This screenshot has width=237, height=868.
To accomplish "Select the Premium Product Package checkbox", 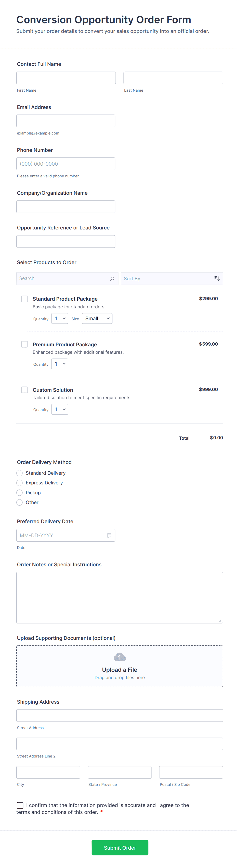I will (x=24, y=344).
